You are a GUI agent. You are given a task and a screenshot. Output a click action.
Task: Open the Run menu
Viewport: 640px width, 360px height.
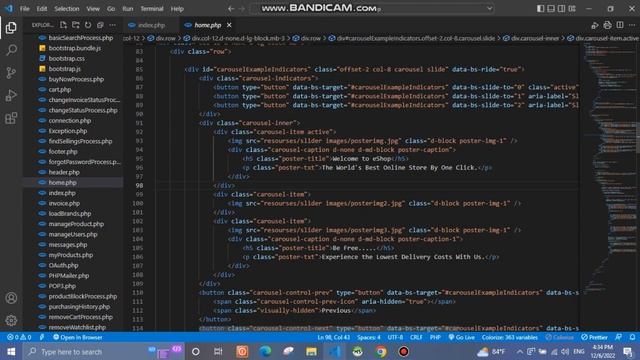128,9
